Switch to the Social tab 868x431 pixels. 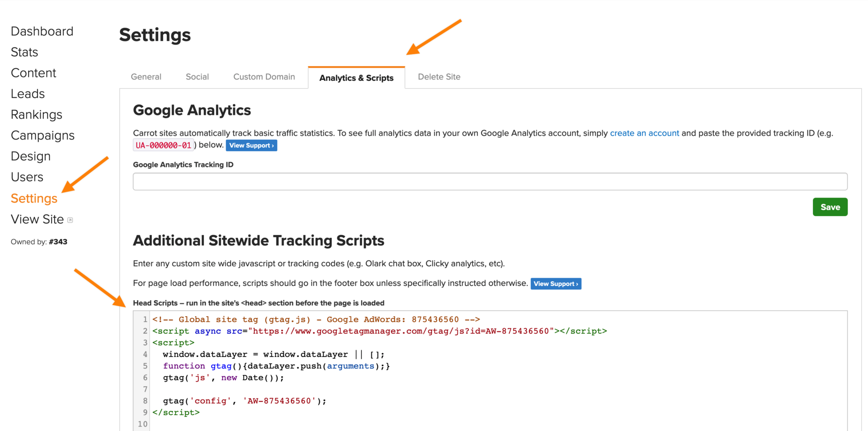197,77
